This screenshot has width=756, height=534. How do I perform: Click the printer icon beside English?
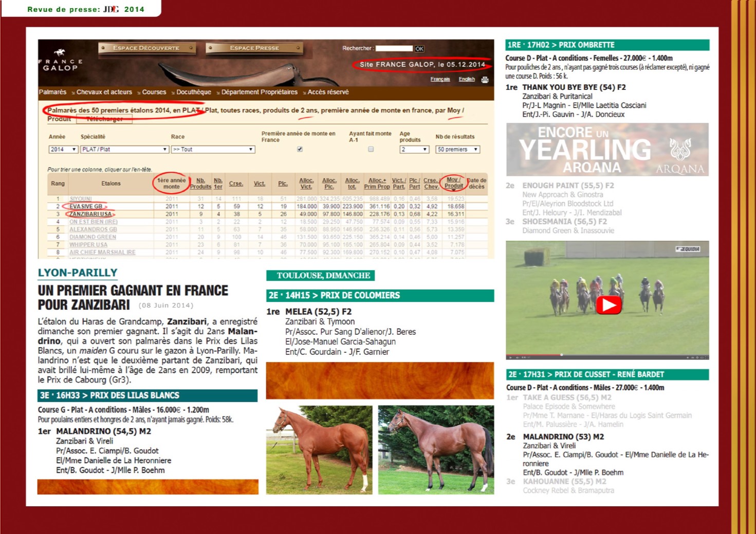click(485, 80)
